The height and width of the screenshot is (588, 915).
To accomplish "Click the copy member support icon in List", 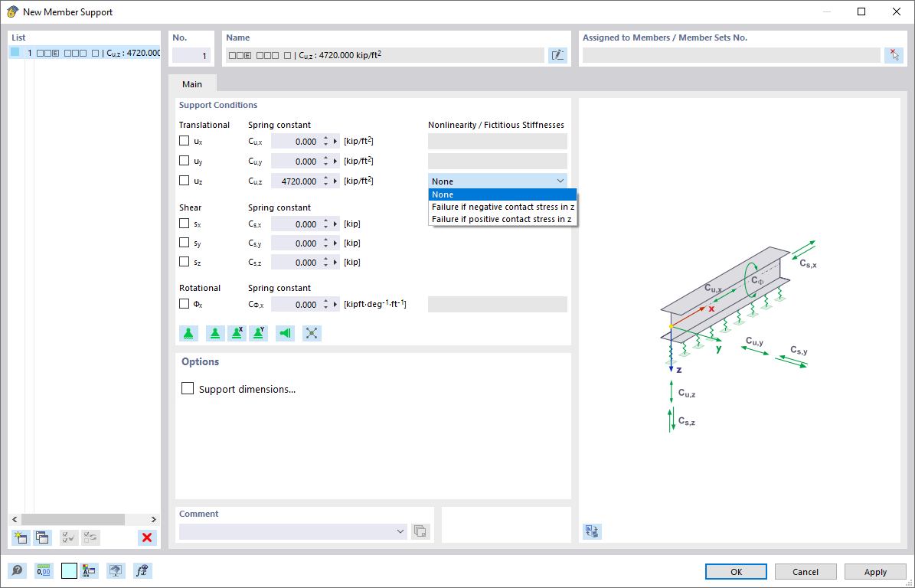I will coord(43,537).
